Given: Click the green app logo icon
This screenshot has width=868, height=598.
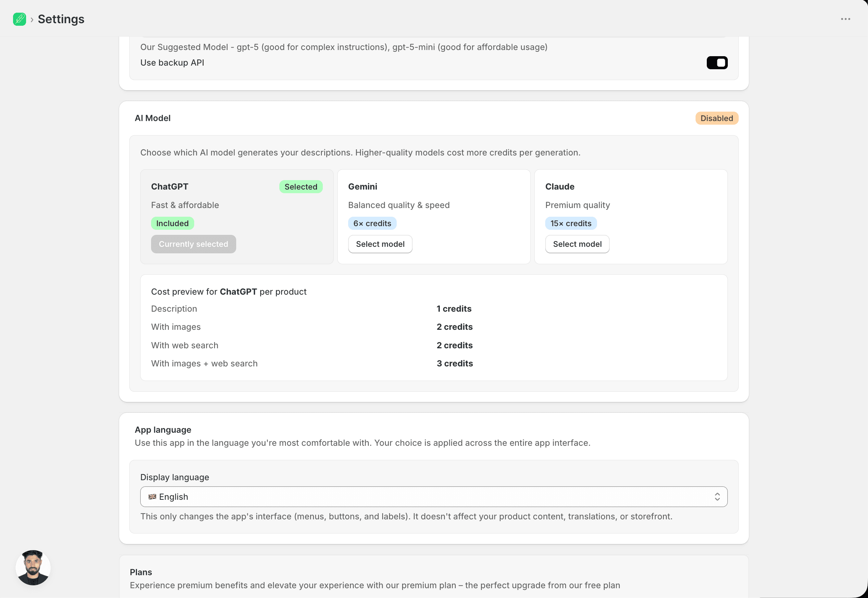Looking at the screenshot, I should [x=20, y=19].
